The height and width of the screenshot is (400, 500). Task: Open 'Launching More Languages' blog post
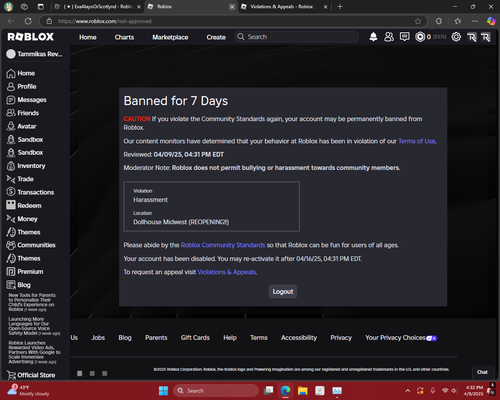click(x=34, y=326)
